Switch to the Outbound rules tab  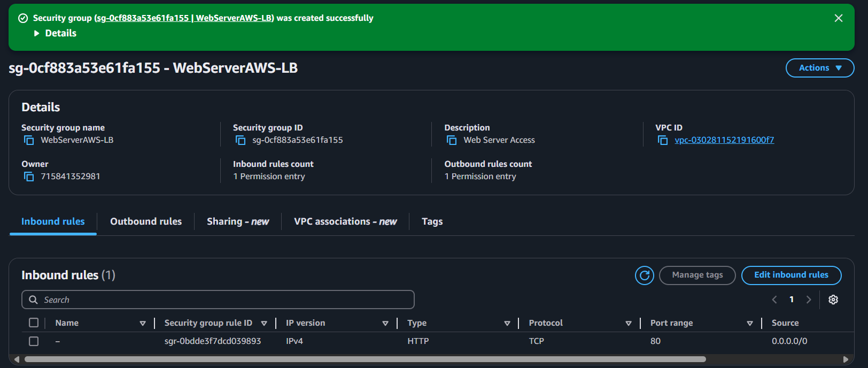146,221
